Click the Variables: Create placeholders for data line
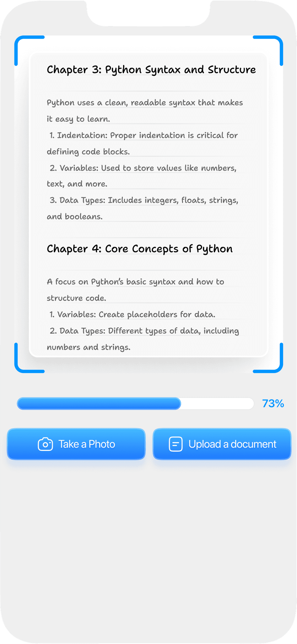Viewport: 297px width, 644px height. 132,314
